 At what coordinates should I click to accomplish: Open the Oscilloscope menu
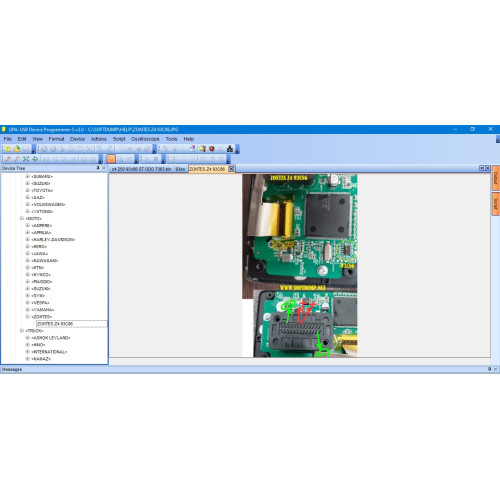coord(145,139)
